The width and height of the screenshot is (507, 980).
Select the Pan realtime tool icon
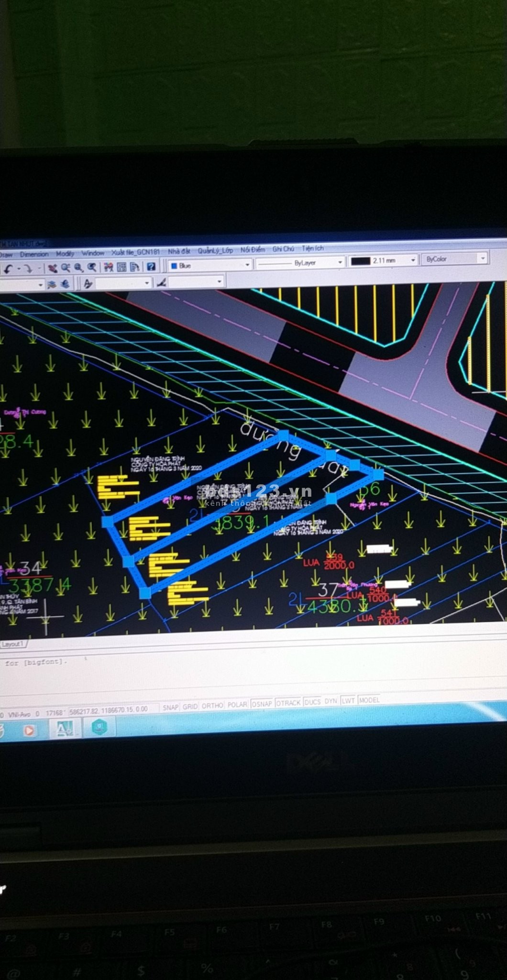coord(53,268)
